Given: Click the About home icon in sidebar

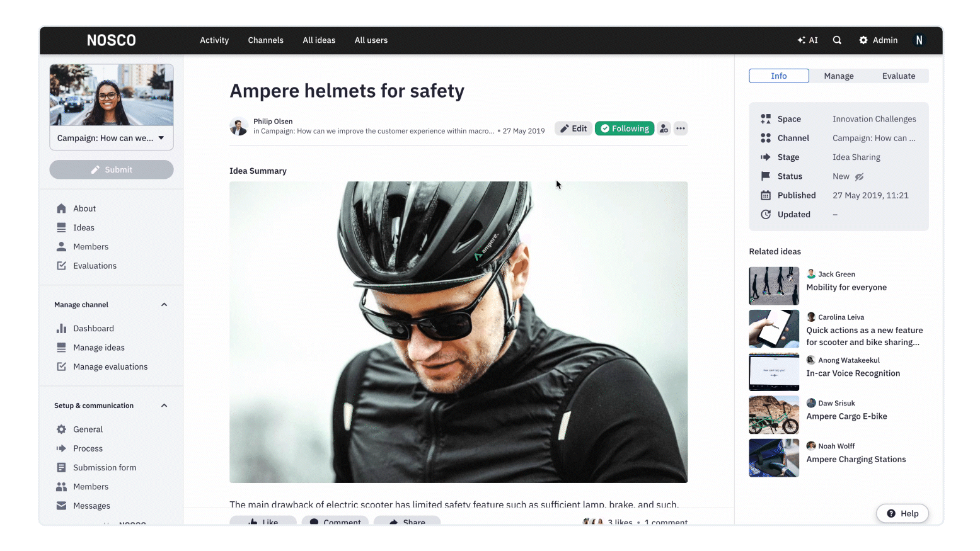Looking at the screenshot, I should click(x=61, y=208).
